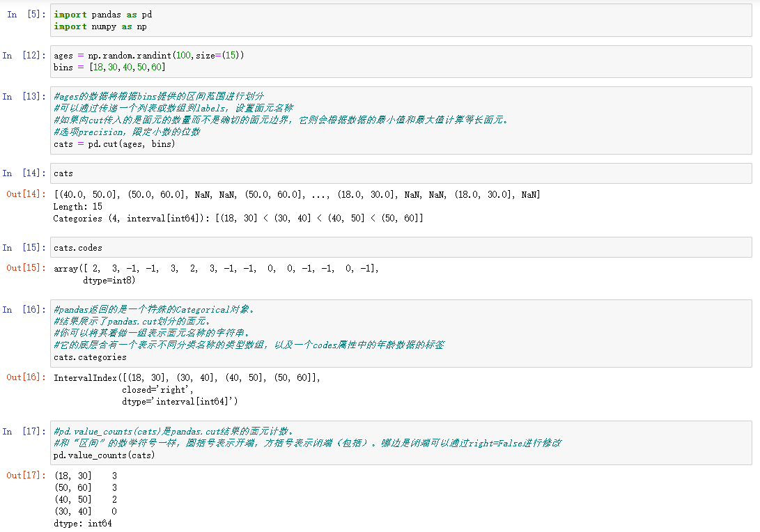The height and width of the screenshot is (532, 760).
Task: Select cell via In [12] prompt
Action: pyautogui.click(x=24, y=56)
